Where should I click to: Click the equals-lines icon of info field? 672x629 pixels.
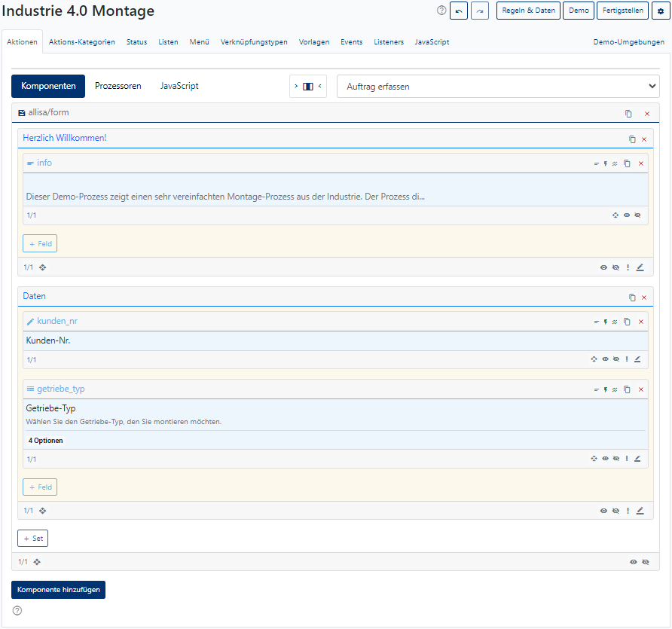[596, 163]
